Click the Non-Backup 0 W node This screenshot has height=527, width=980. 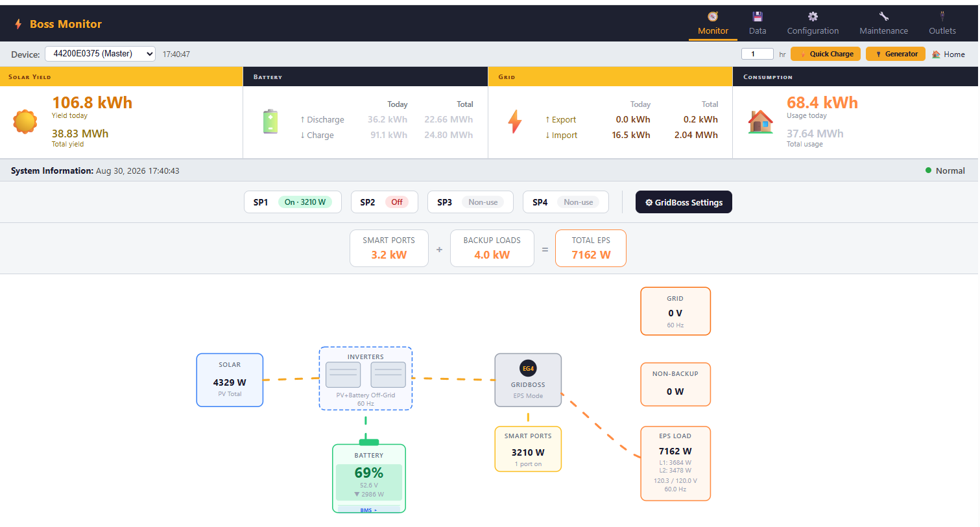click(x=675, y=384)
